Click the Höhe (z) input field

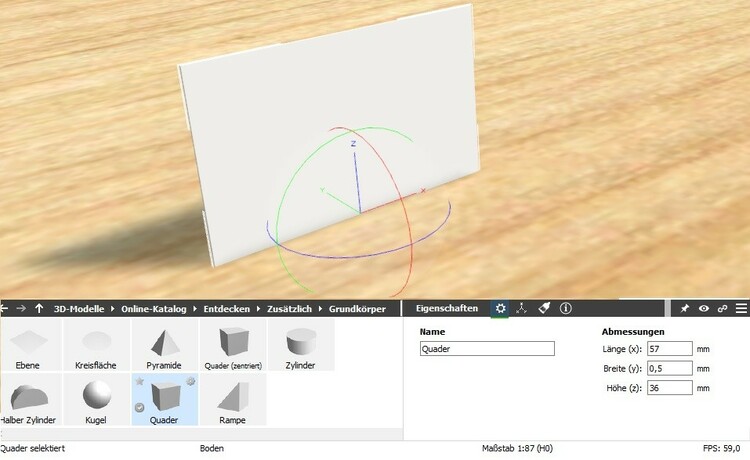(670, 388)
